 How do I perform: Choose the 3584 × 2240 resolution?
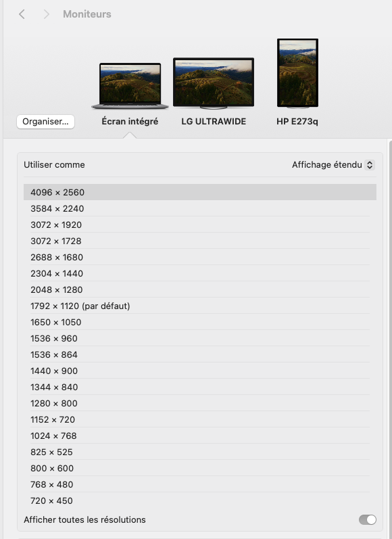pos(200,208)
